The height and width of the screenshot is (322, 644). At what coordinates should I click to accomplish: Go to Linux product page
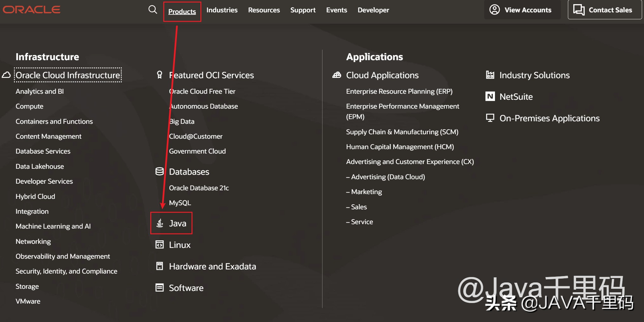coord(180,245)
